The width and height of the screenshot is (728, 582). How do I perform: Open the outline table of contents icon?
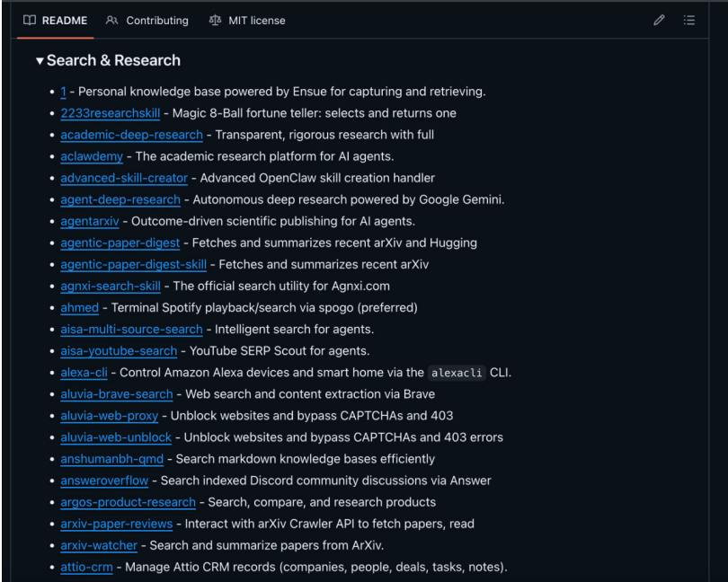689,20
